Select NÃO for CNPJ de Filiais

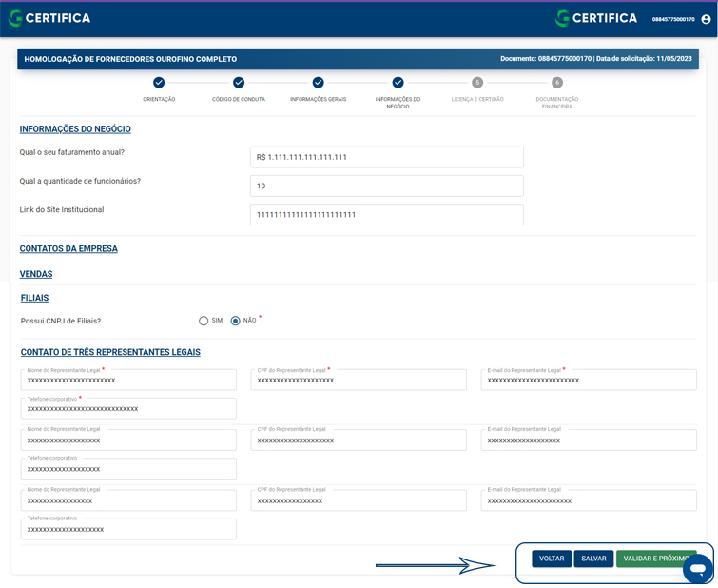(x=236, y=321)
